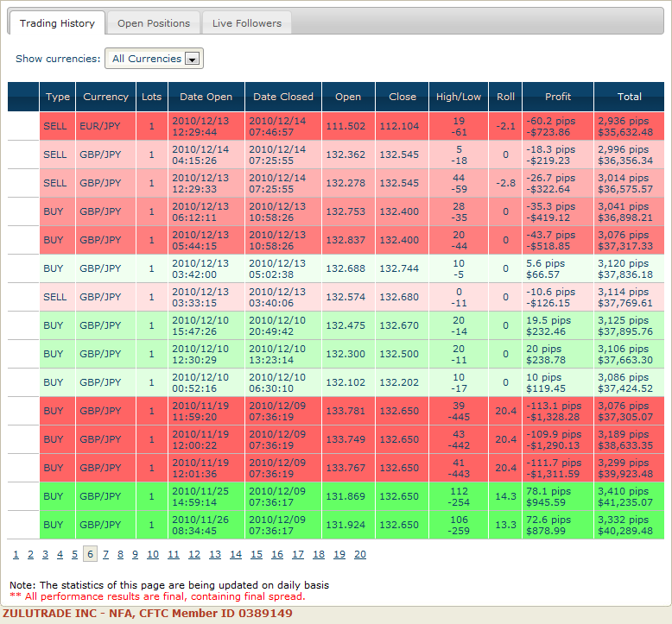Viewport: 672px width, 624px height.
Task: Click the dropdown arrow next to All Currencies
Action: pos(192,59)
